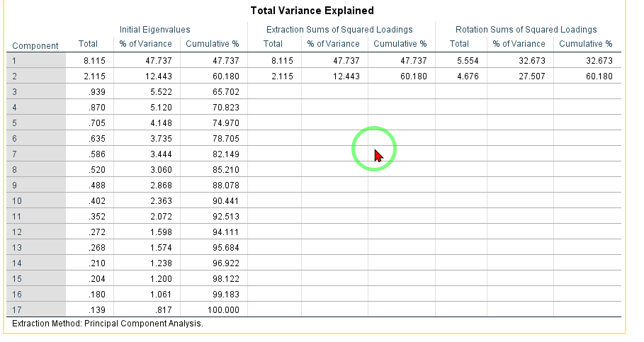Select the 'Component' column header
644x342 pixels.
click(35, 45)
